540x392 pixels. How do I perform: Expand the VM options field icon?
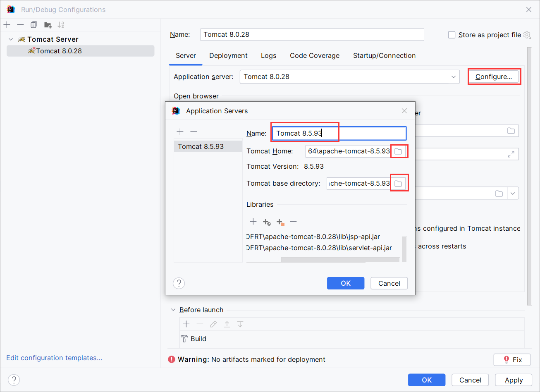click(511, 154)
